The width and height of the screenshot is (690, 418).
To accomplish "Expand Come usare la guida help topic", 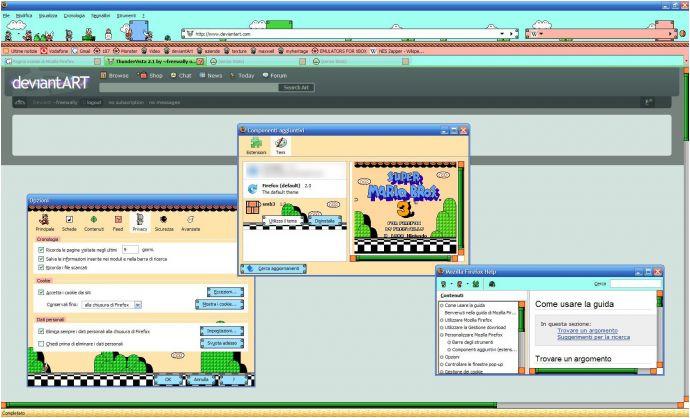I will (x=441, y=305).
